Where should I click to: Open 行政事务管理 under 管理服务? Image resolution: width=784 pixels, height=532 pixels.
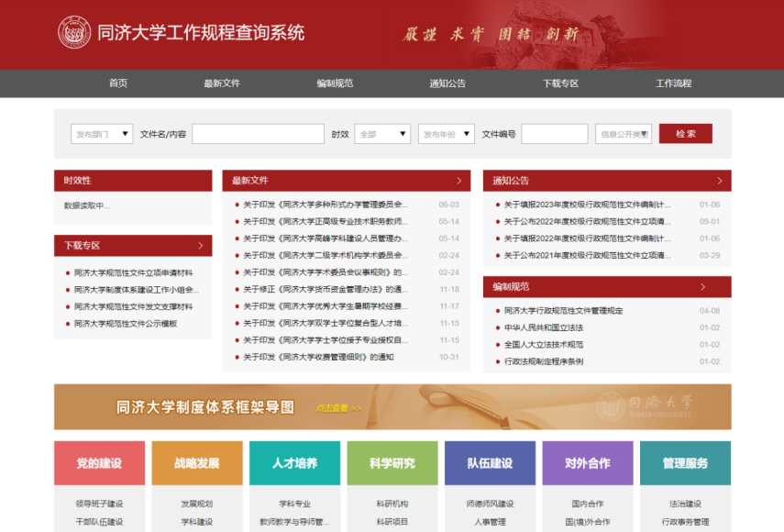tap(686, 522)
